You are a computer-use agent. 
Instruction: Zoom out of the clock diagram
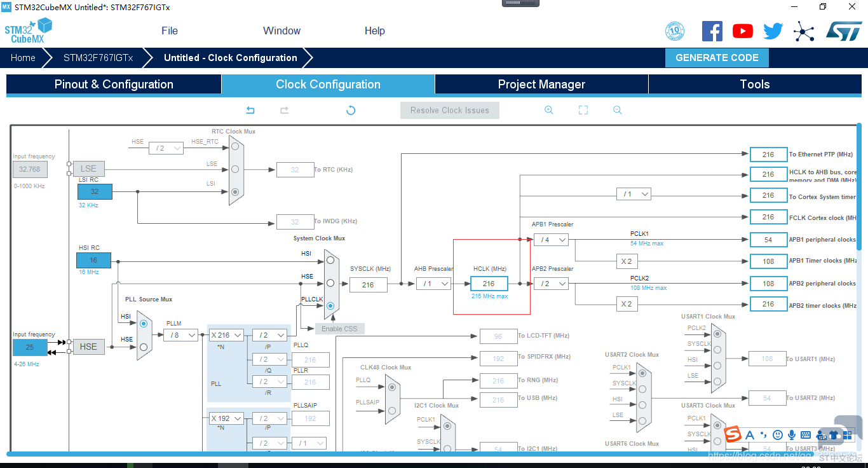coord(618,110)
